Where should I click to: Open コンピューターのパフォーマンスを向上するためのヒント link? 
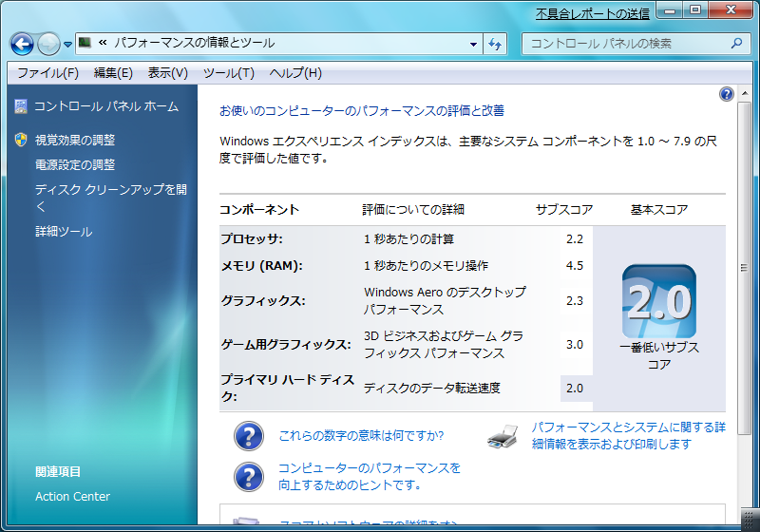point(369,476)
